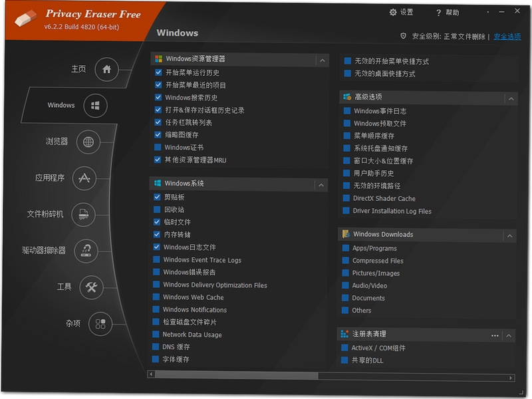Image resolution: width=532 pixels, height=399 pixels.
Task: Enable DNS 缓存 checkbox
Action: tap(156, 346)
